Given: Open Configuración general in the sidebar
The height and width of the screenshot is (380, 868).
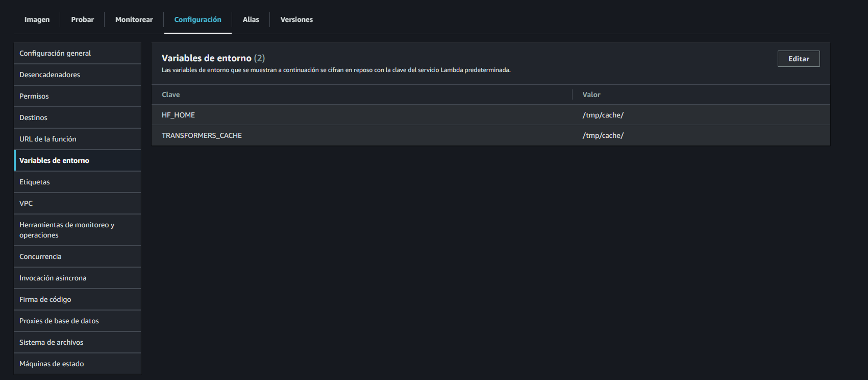Looking at the screenshot, I should [55, 53].
